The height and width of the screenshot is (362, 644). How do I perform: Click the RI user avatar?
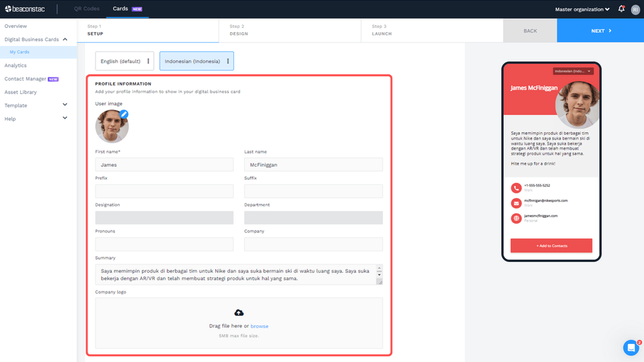(x=635, y=10)
